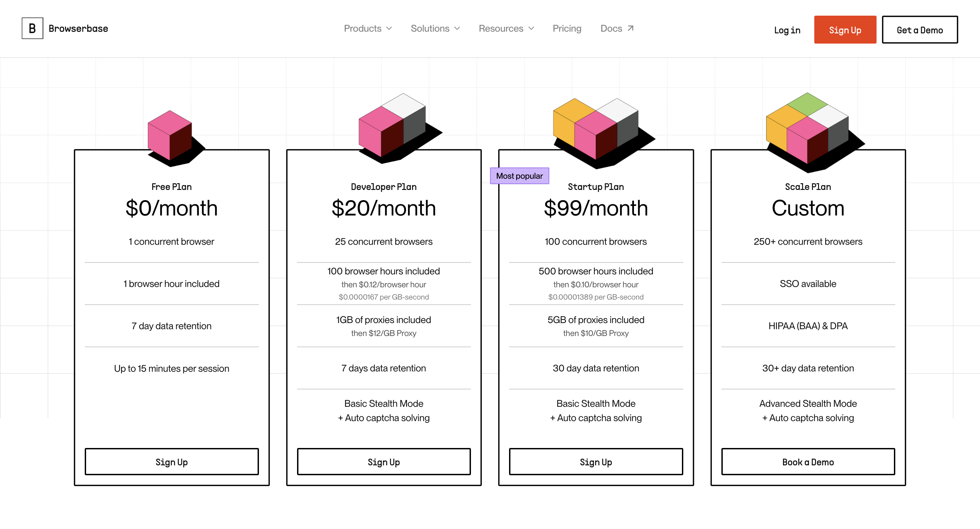The height and width of the screenshot is (529, 980).
Task: Click the external arrow icon beside Docs
Action: 631,29
